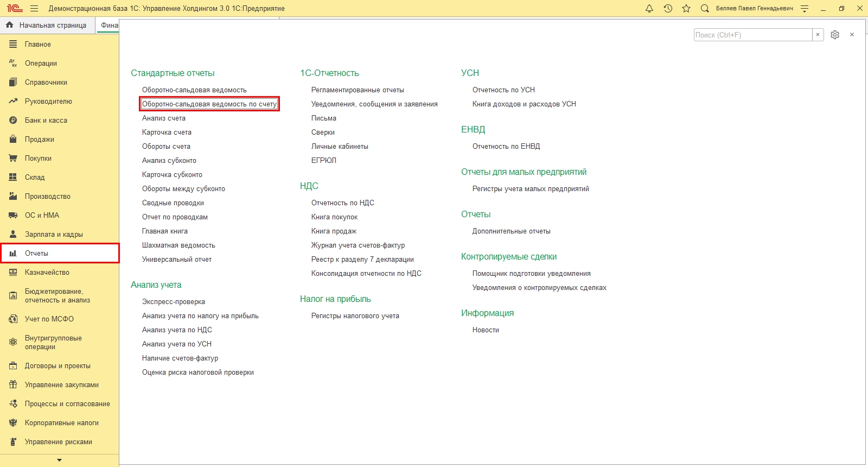Open history clock icon
Image resolution: width=868 pixels, height=467 pixels.
(x=668, y=8)
